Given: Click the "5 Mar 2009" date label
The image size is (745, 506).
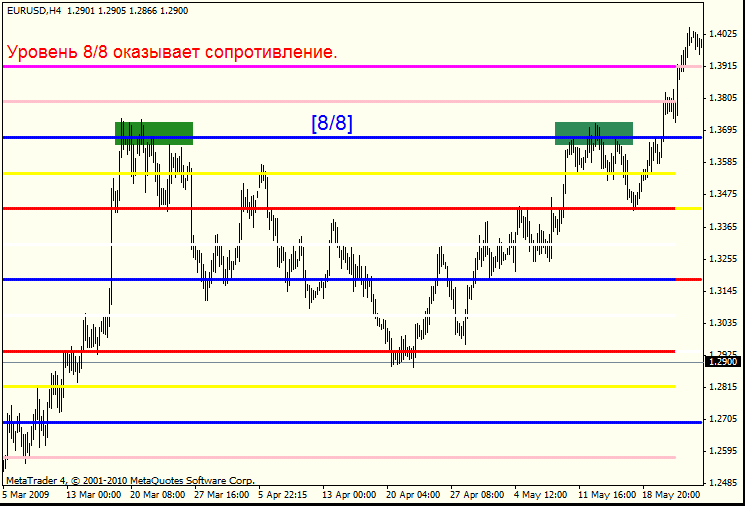Looking at the screenshot, I should click(26, 495).
